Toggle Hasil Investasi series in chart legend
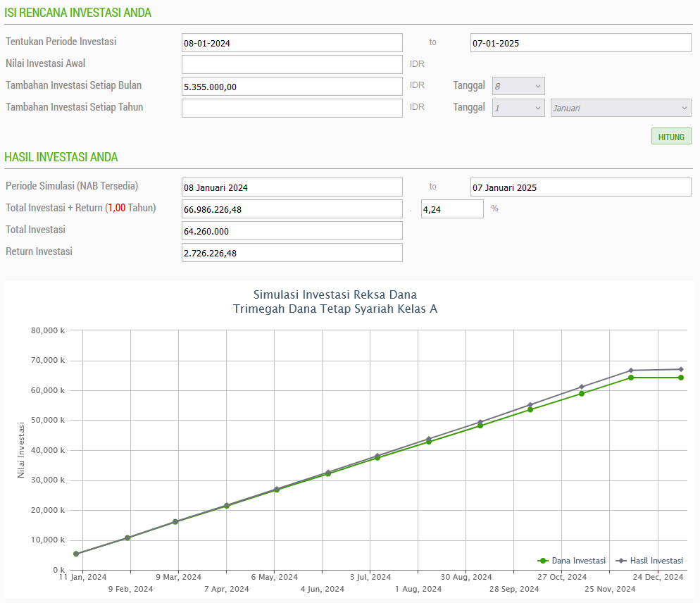 tap(649, 561)
